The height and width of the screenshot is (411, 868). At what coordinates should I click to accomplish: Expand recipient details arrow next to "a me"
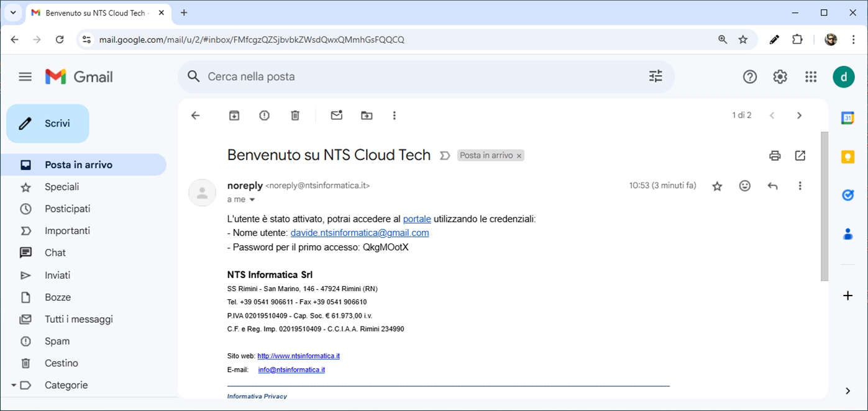coord(252,200)
